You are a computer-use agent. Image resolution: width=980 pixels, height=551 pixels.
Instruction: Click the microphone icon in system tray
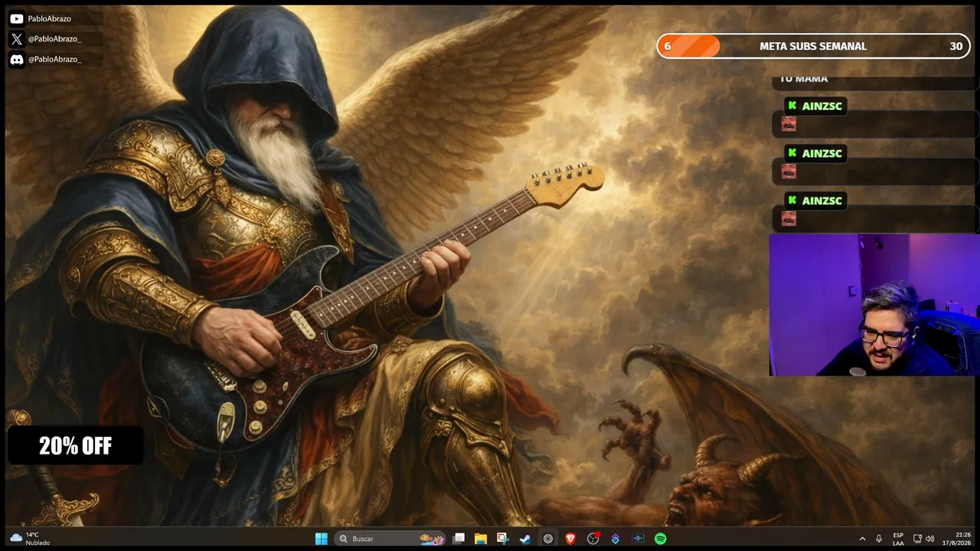[x=879, y=539]
